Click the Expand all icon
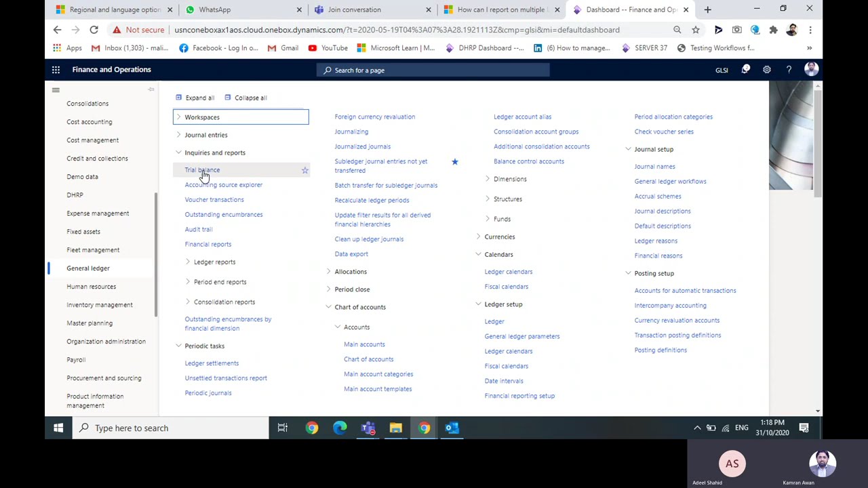Viewport: 868px width, 488px height. 179,98
